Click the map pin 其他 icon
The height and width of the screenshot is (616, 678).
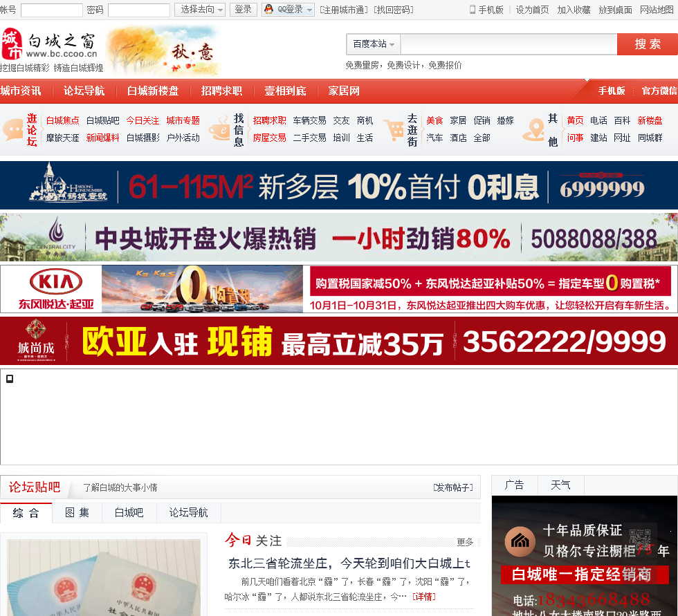(x=533, y=129)
